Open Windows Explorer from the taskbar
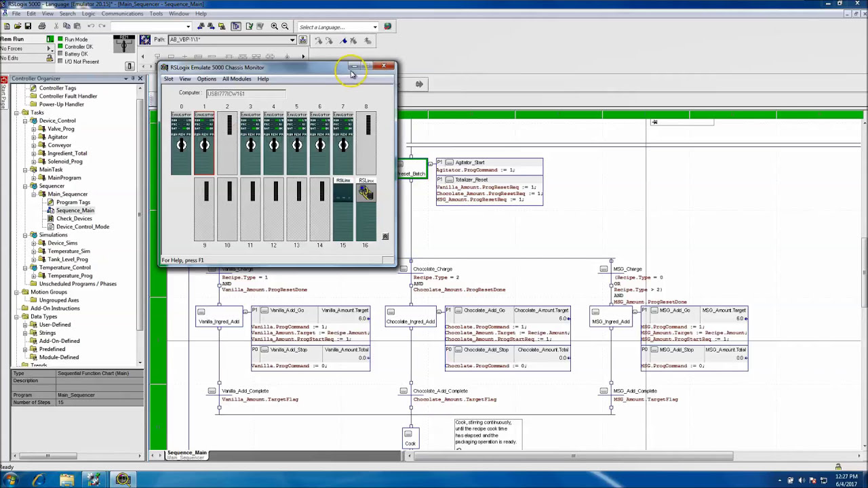 click(x=66, y=480)
